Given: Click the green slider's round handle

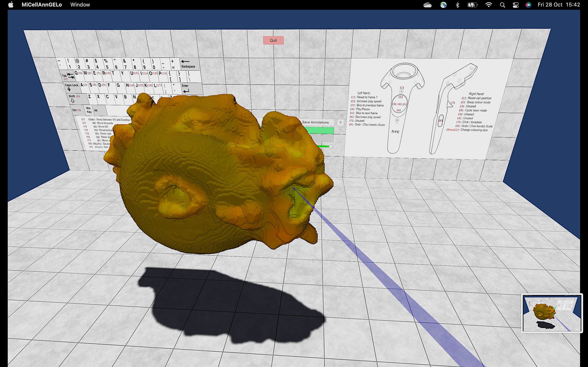Looking at the screenshot, I should [x=331, y=146].
